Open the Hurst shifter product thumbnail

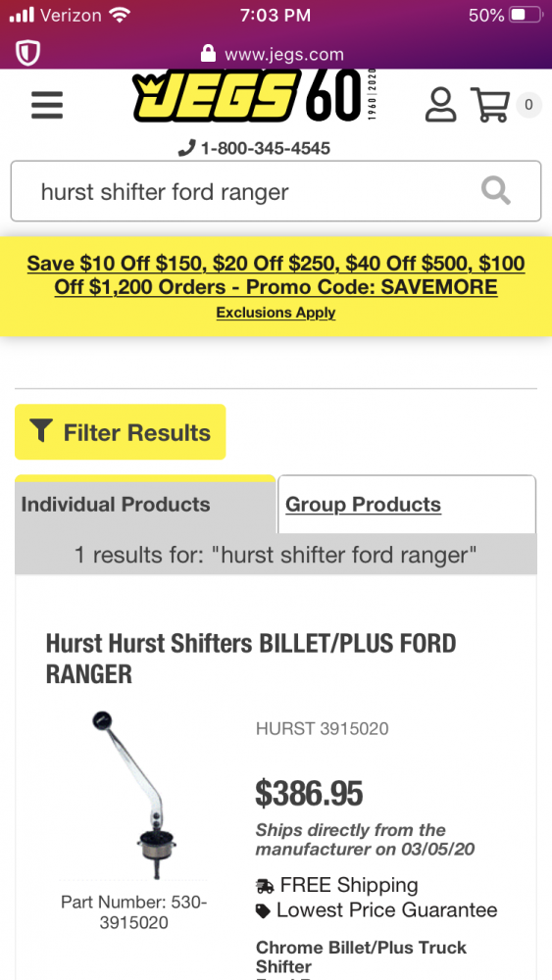pos(133,795)
